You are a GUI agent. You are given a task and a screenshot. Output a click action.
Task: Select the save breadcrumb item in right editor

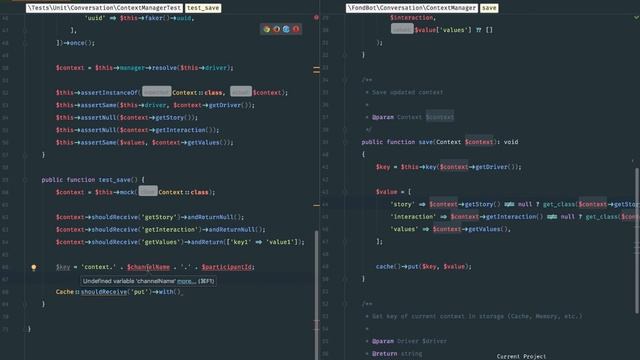click(489, 8)
